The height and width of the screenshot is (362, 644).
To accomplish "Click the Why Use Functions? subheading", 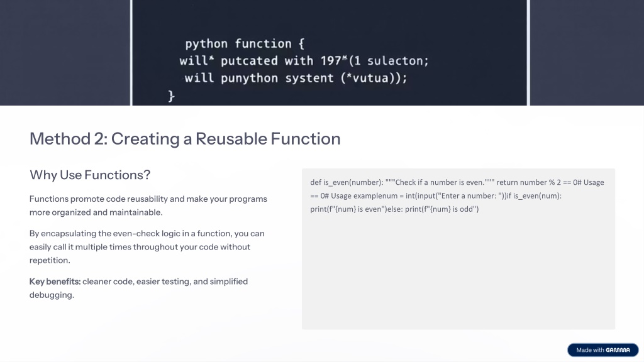I will tap(90, 175).
